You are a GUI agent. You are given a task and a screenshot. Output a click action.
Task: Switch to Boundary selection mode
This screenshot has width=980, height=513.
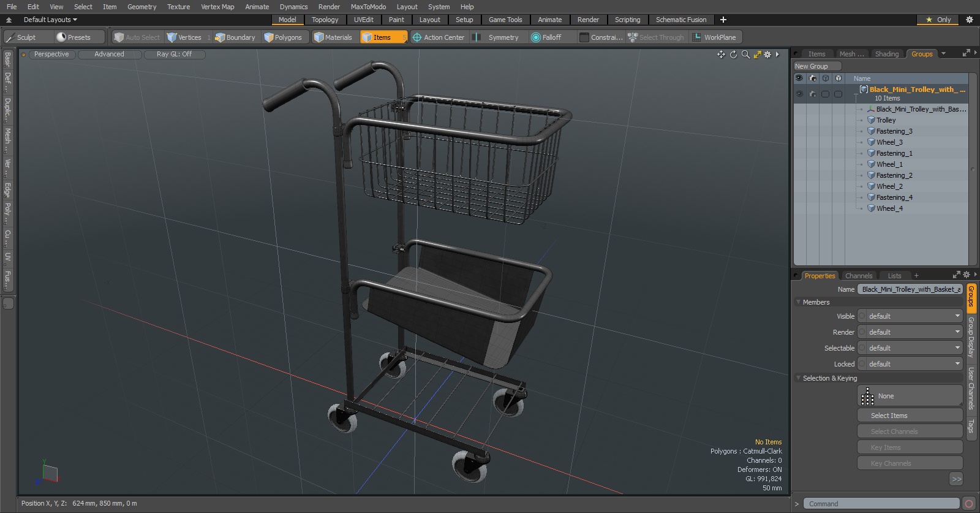[x=235, y=37]
